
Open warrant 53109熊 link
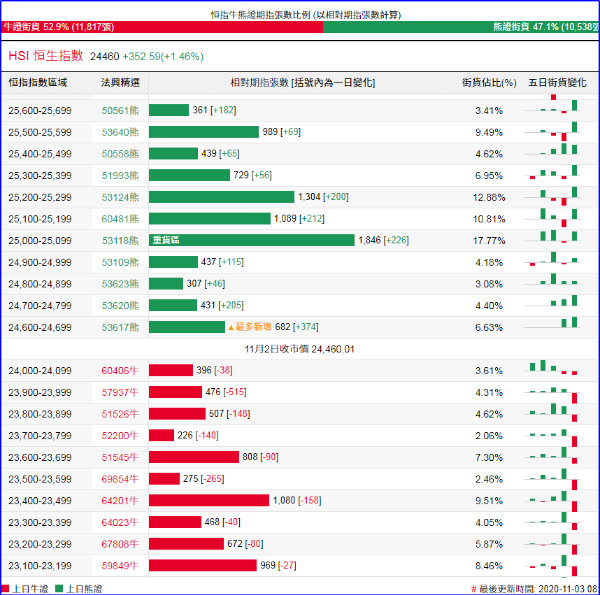coord(120,262)
